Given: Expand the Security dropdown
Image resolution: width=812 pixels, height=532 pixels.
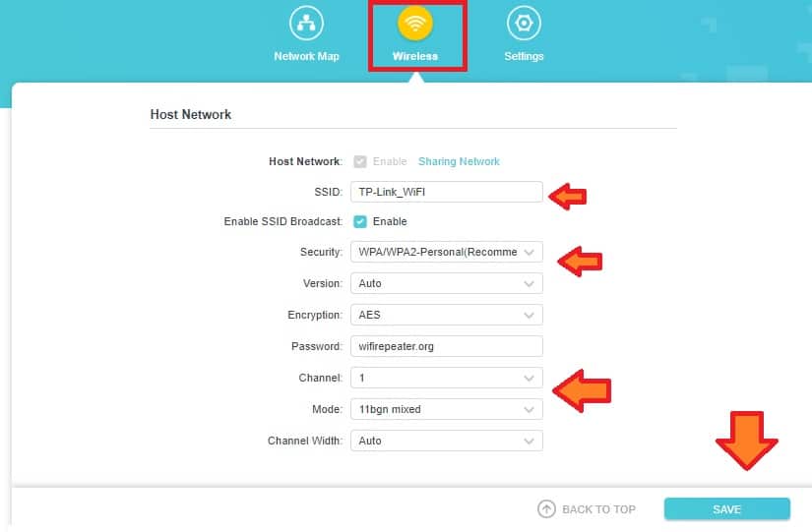Looking at the screenshot, I should pyautogui.click(x=446, y=253).
